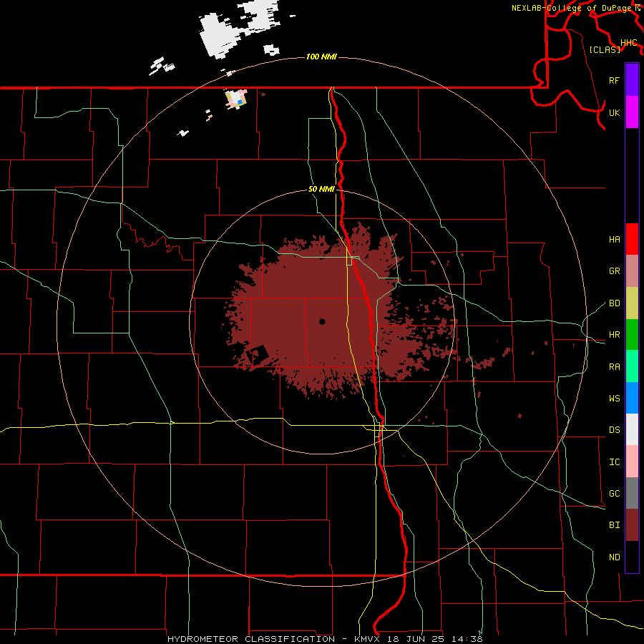Click the HA legend label
The height and width of the screenshot is (644, 644).
point(614,239)
